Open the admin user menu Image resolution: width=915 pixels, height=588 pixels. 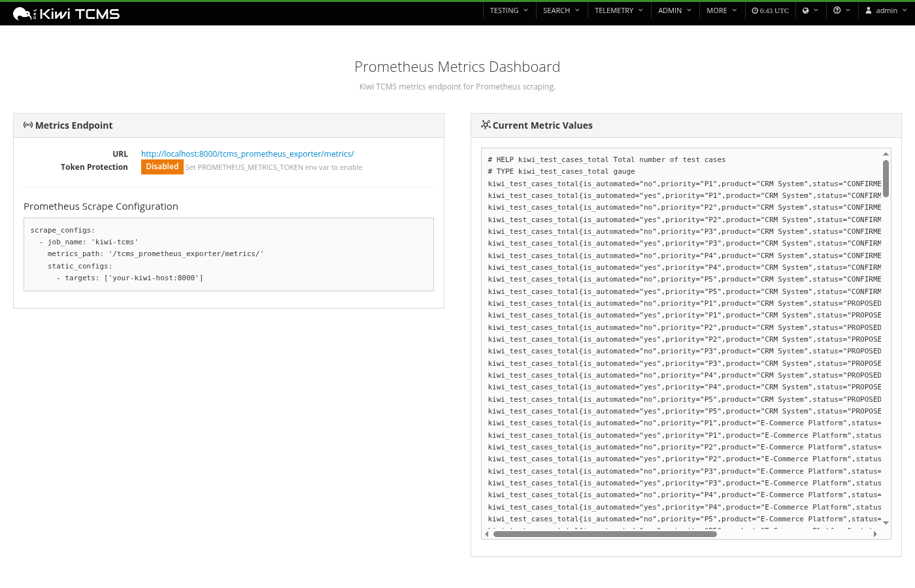point(886,10)
